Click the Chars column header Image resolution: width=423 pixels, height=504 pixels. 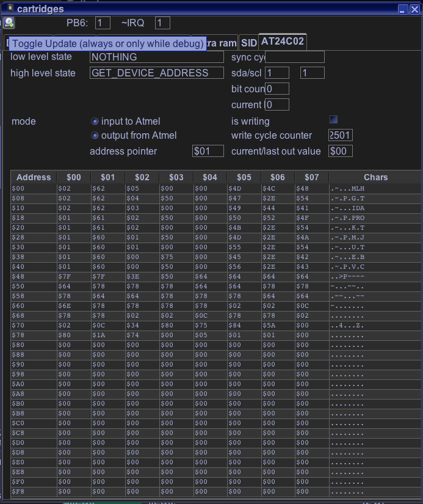pos(375,177)
